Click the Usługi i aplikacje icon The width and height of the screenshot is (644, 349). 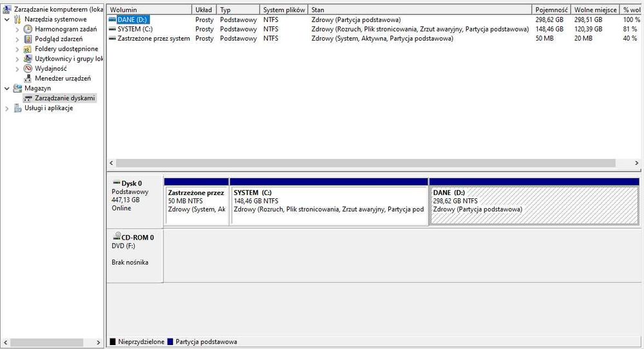tap(17, 108)
